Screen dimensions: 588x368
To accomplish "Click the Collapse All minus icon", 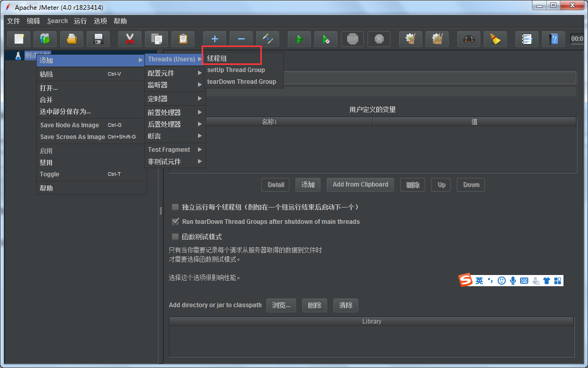I will click(x=241, y=39).
